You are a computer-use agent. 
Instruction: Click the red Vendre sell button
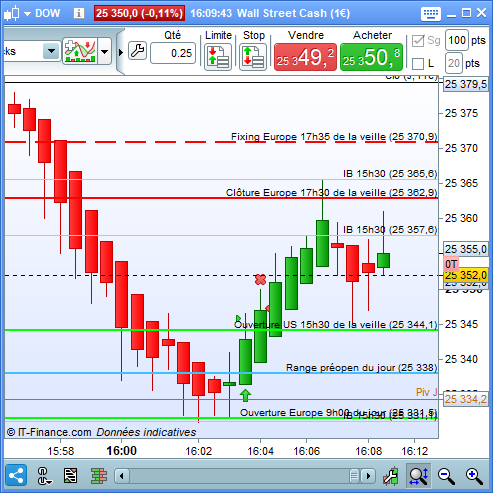(305, 57)
